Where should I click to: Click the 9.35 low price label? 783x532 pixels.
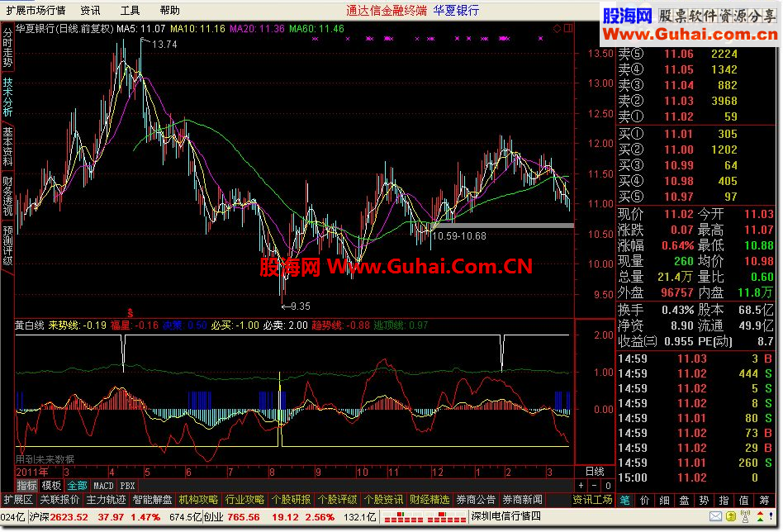(x=300, y=306)
